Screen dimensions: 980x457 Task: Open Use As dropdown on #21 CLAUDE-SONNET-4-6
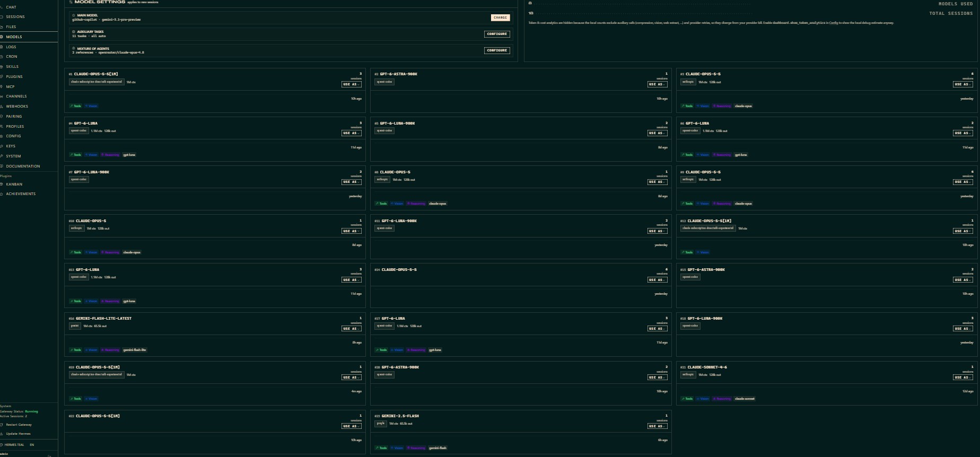point(963,377)
